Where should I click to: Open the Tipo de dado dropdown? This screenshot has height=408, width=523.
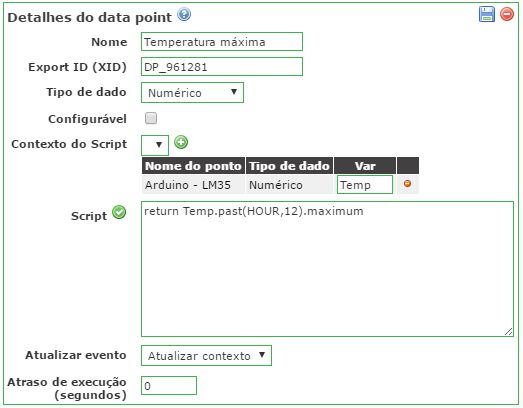[x=192, y=92]
